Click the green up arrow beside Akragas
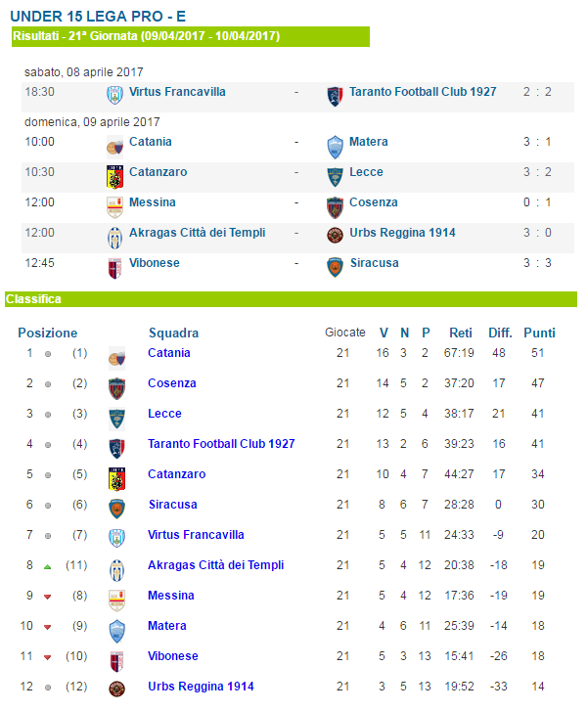The width and height of the screenshot is (588, 711). pos(47,566)
